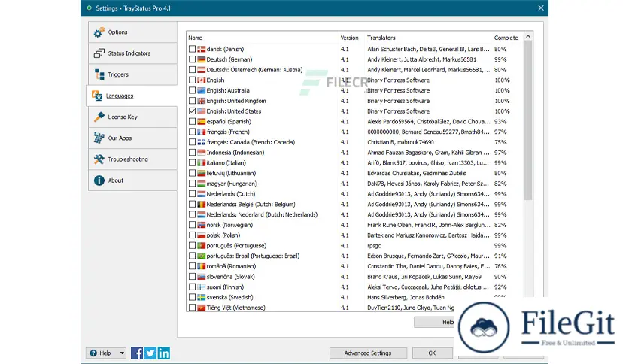Click the Swedish flag icon
Image resolution: width=629 pixels, height=364 pixels.
(202, 298)
